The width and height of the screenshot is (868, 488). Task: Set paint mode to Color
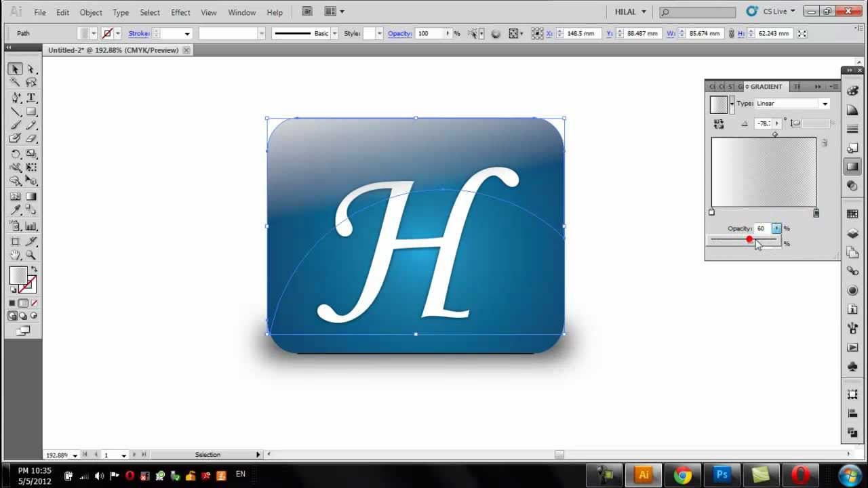(x=12, y=303)
